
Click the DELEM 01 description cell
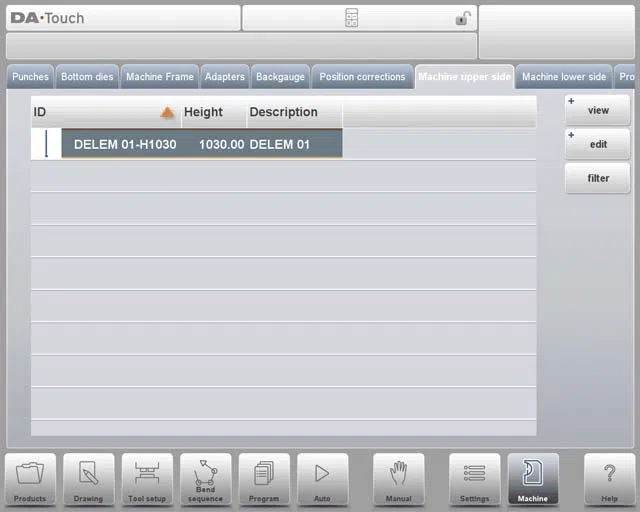click(x=280, y=144)
